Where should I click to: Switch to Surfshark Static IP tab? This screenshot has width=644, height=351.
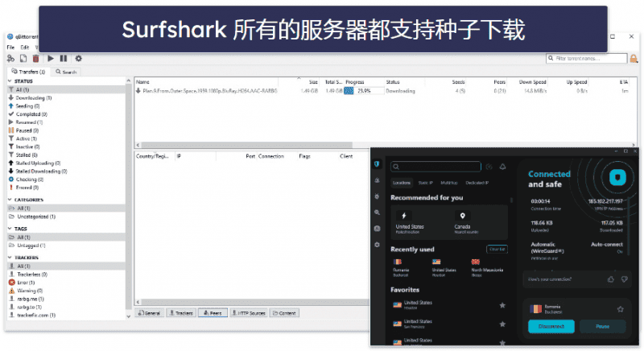(425, 183)
